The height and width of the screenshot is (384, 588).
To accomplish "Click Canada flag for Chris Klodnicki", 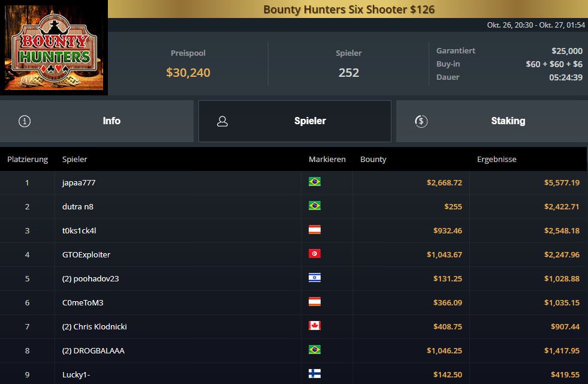I will coord(314,326).
